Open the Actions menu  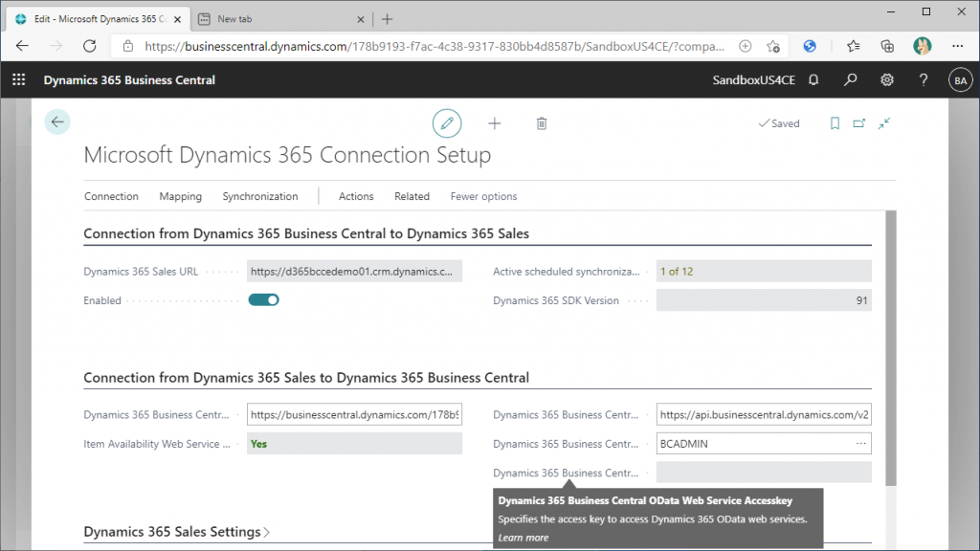tap(356, 196)
